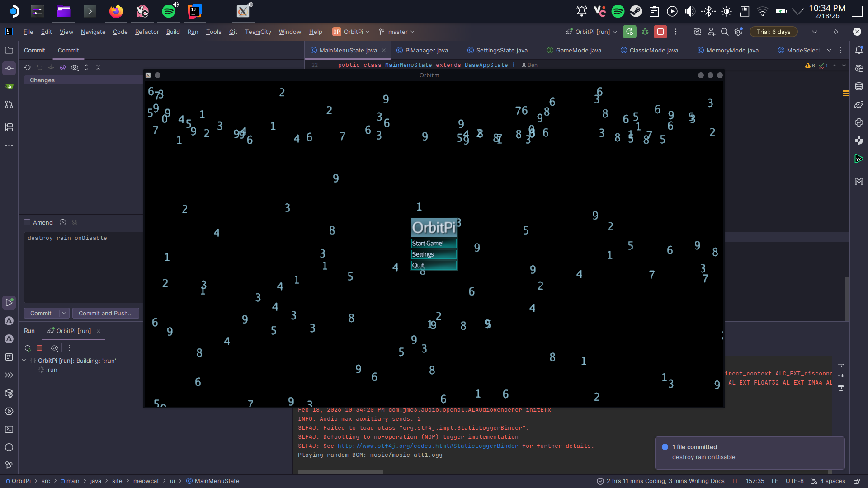Click the Commit and Push button
This screenshot has height=488, width=868.
pos(105,313)
